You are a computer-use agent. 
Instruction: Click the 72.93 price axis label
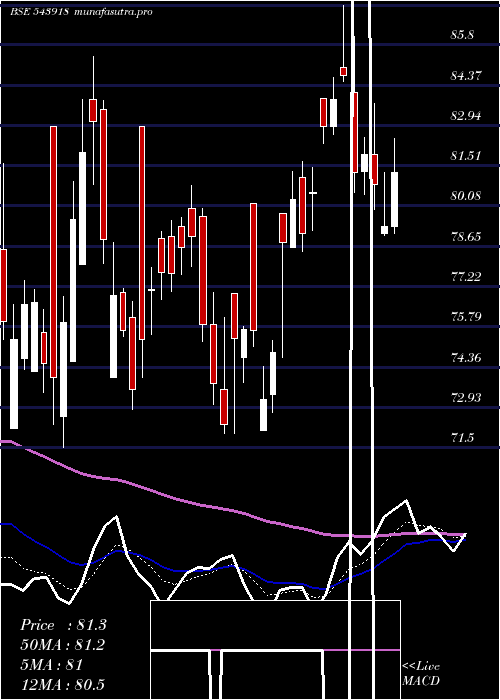(x=466, y=397)
